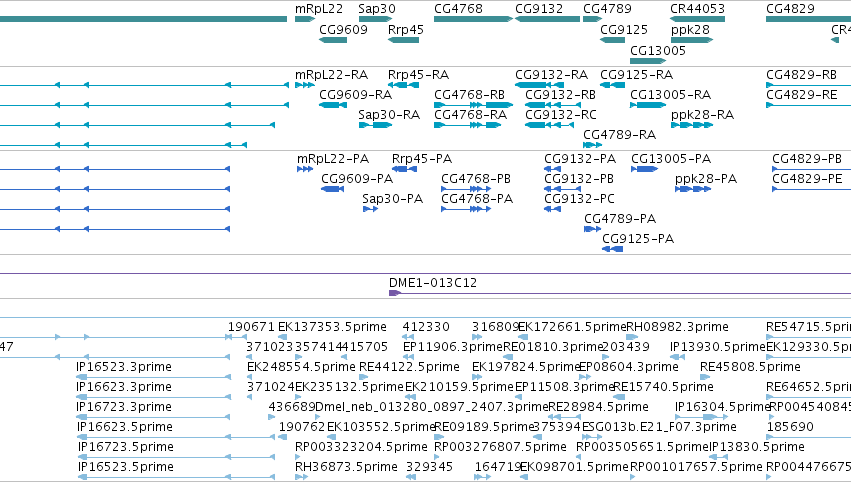Screen dimensions: 851x482
Task: Open the CR44053 gene label
Action: [697, 9]
